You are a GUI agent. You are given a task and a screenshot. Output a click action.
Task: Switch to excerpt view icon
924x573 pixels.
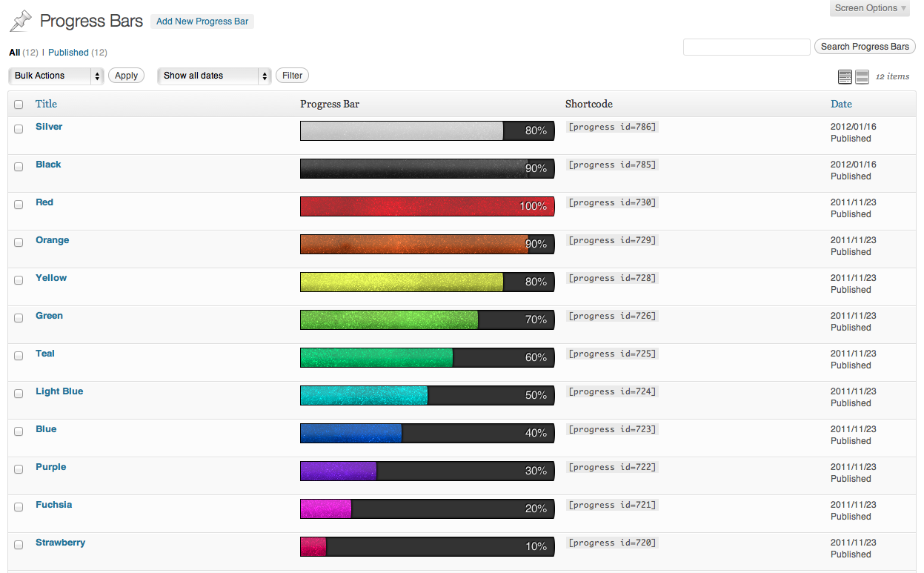coord(862,76)
